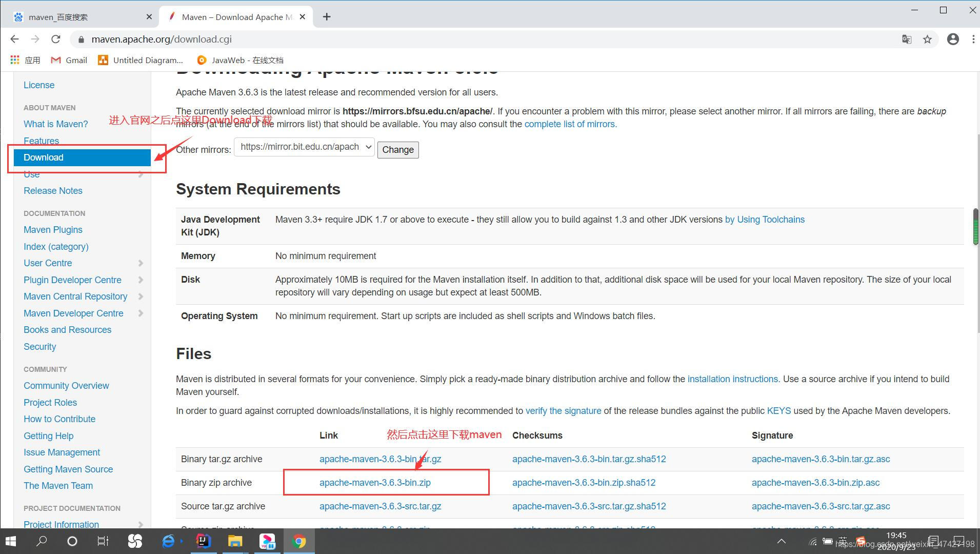
Task: Open a new browser tab
Action: (x=327, y=17)
